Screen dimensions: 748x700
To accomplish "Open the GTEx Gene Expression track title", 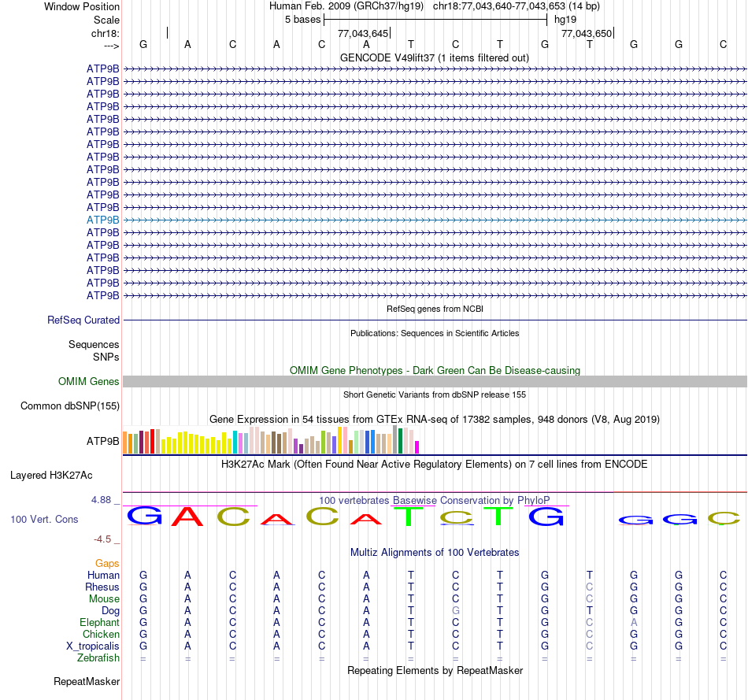I will click(x=435, y=420).
